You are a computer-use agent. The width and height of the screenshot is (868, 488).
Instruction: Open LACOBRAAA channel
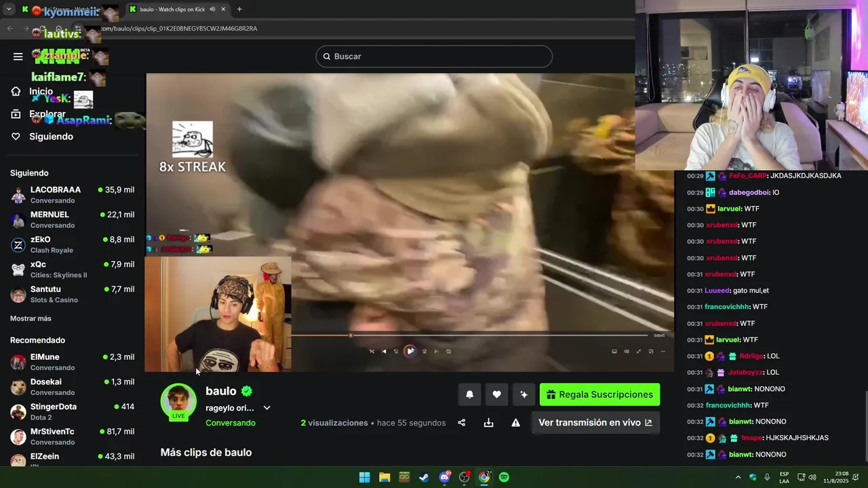coord(73,195)
